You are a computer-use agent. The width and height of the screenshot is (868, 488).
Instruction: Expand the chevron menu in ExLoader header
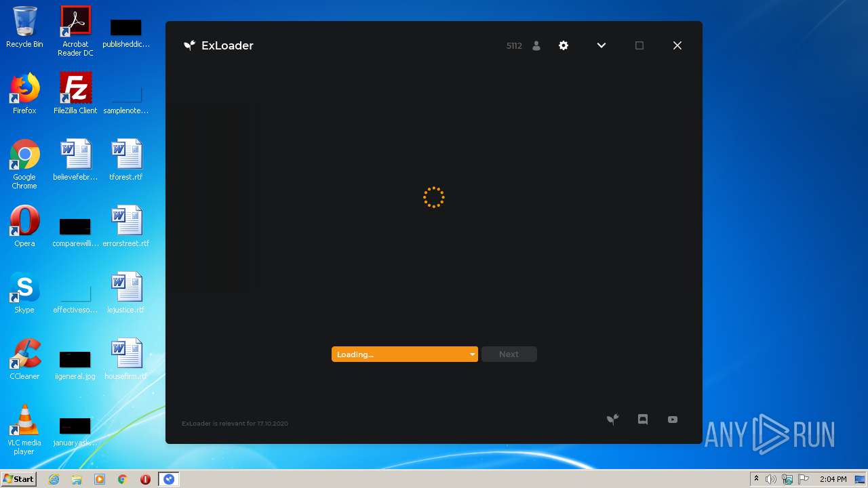pos(601,45)
